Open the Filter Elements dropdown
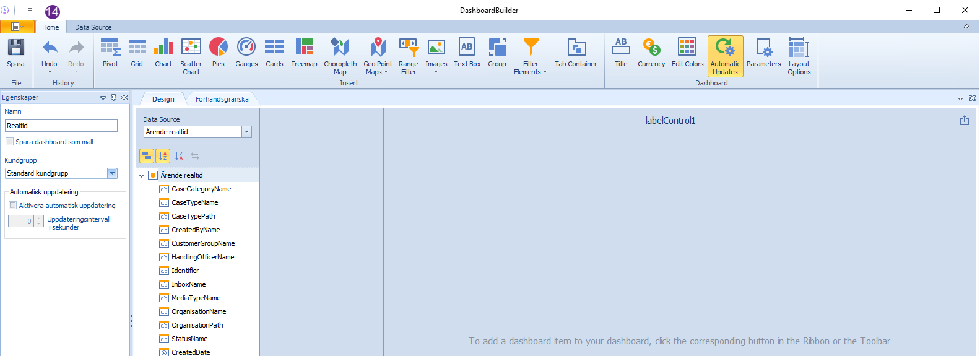This screenshot has width=980, height=356. click(531, 56)
